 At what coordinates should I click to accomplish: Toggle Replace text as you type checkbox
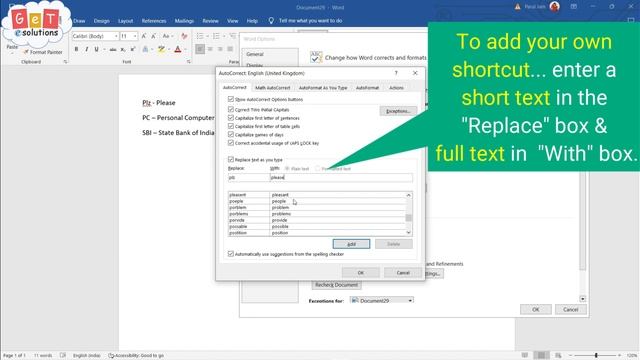point(231,160)
